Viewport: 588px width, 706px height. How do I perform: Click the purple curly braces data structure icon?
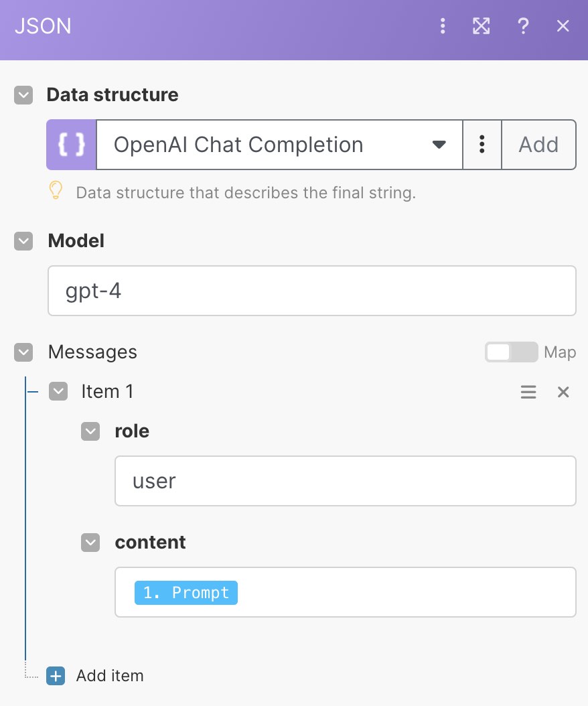(72, 145)
